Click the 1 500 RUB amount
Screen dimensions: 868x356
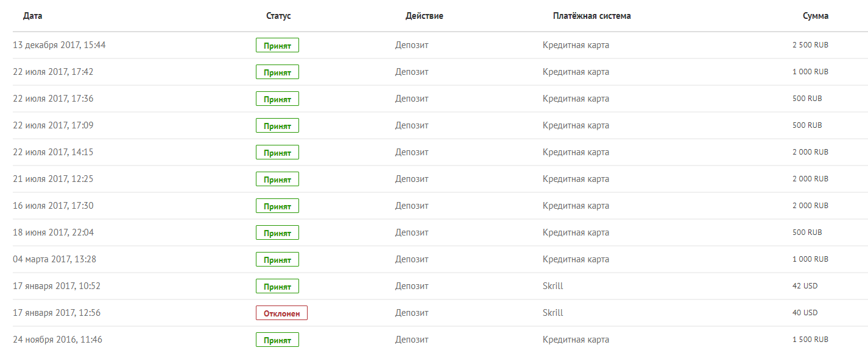[x=810, y=340]
